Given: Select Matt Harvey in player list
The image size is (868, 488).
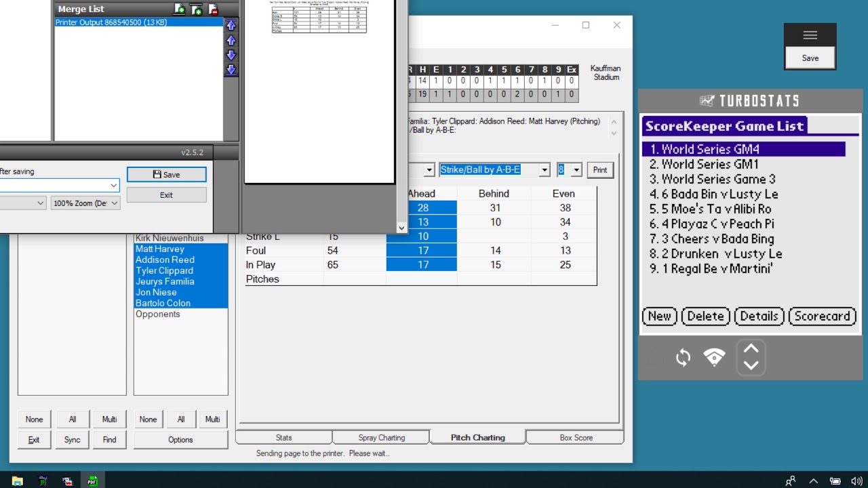Looking at the screenshot, I should [181, 249].
